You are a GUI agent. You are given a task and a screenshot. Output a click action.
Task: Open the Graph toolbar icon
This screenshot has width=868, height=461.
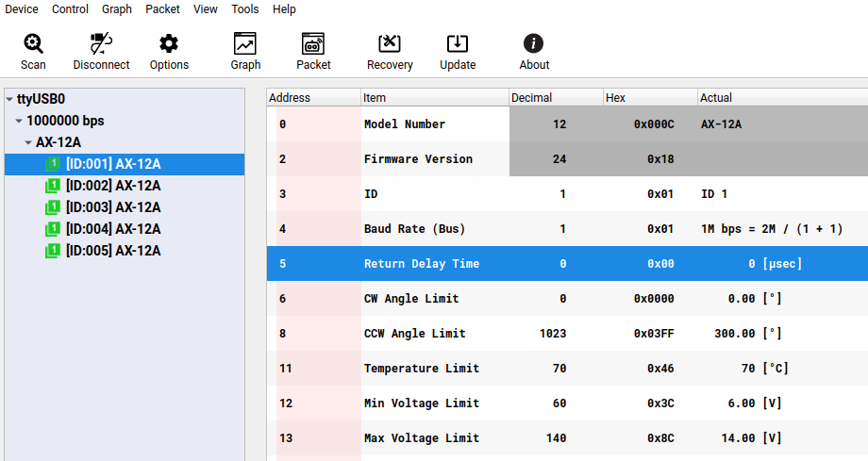(245, 43)
